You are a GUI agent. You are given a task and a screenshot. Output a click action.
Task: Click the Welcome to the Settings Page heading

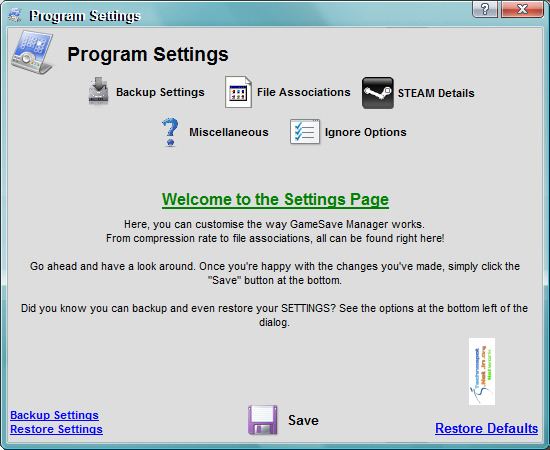click(275, 200)
